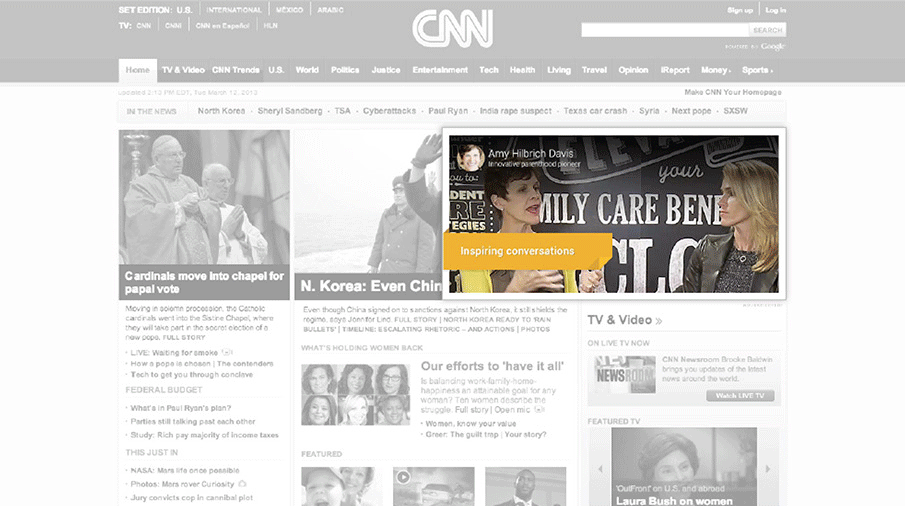Screen dimensions: 905x506
Task: Expand the Sports dropdown menu
Action: tap(757, 70)
